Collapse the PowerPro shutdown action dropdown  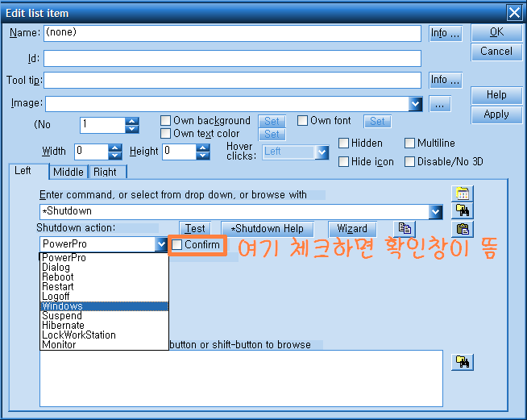161,244
